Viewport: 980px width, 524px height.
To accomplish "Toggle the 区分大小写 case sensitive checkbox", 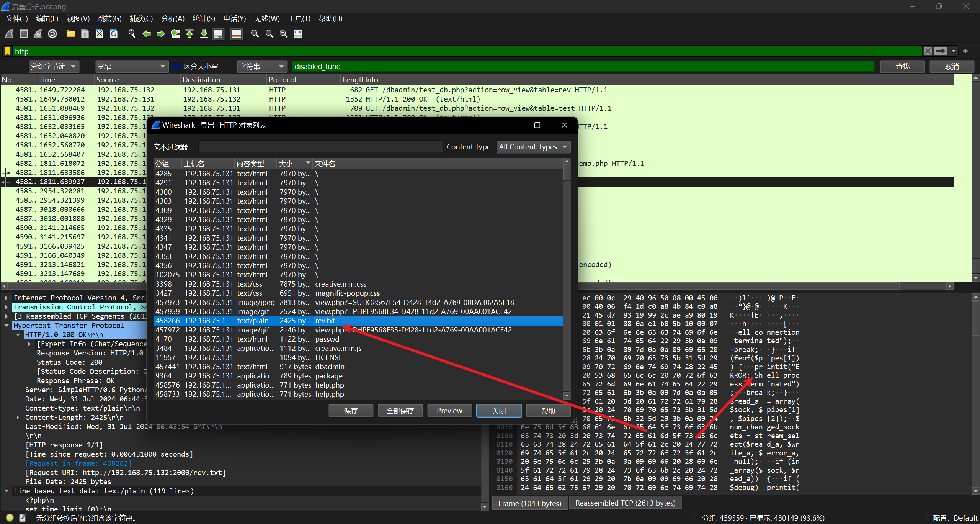I will pyautogui.click(x=177, y=67).
